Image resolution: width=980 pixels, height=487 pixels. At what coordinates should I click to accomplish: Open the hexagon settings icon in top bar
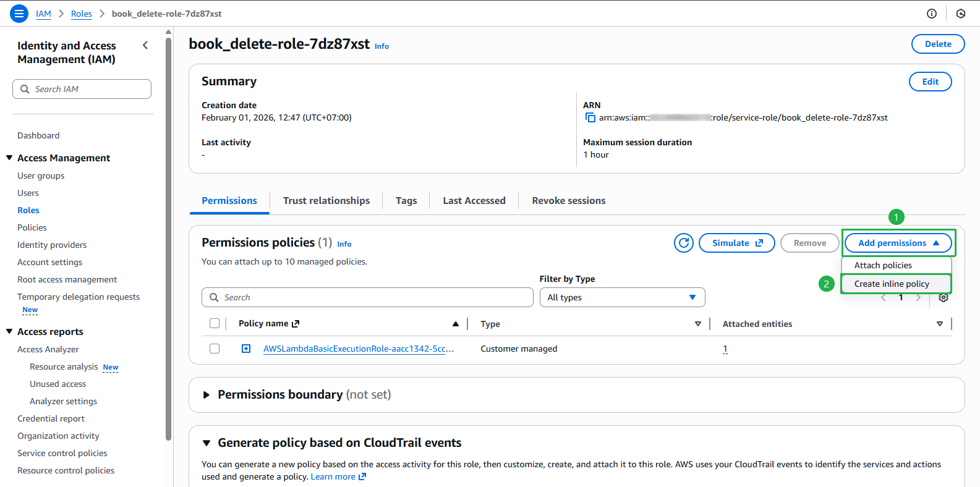pyautogui.click(x=961, y=14)
